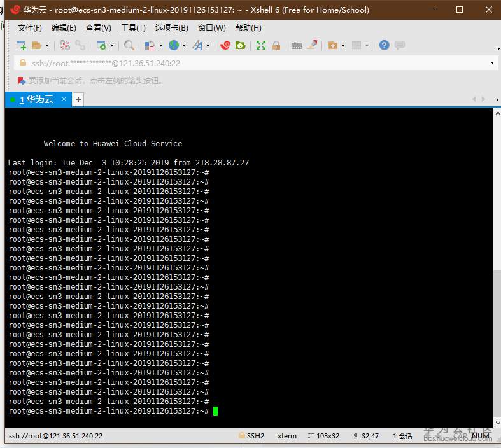
Task: Click the '1 会话' status bar entry
Action: 402,436
